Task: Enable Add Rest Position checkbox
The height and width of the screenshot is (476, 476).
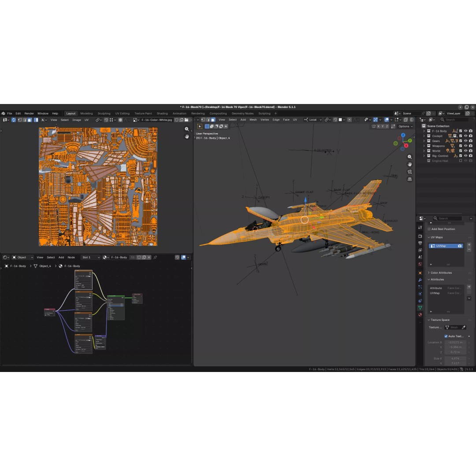Action: (x=429, y=229)
